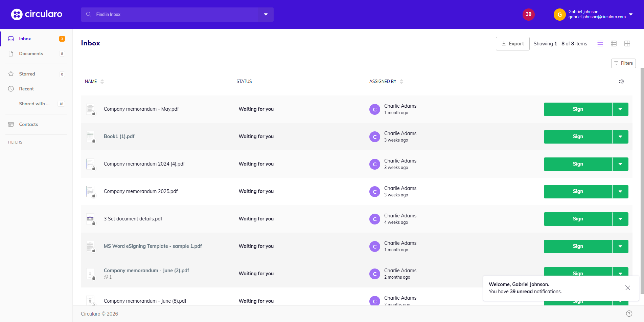The height and width of the screenshot is (322, 644).
Task: Expand the search options dropdown arrow
Action: coord(266,15)
